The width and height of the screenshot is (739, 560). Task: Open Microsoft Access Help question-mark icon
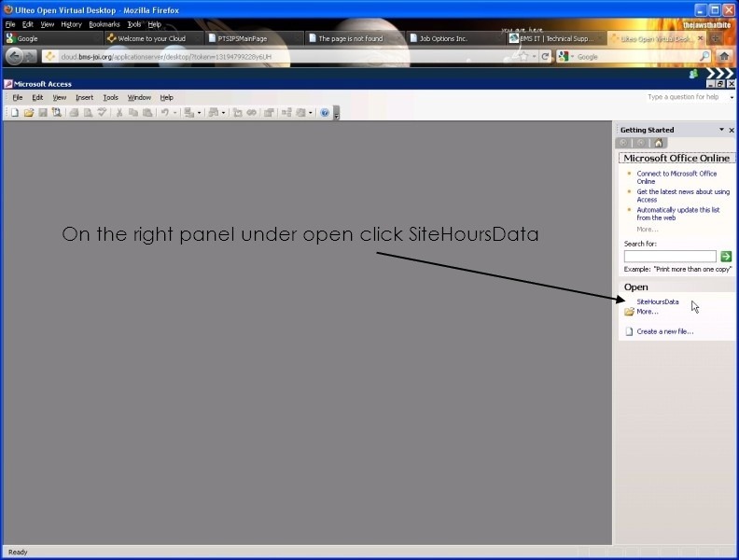(x=325, y=113)
